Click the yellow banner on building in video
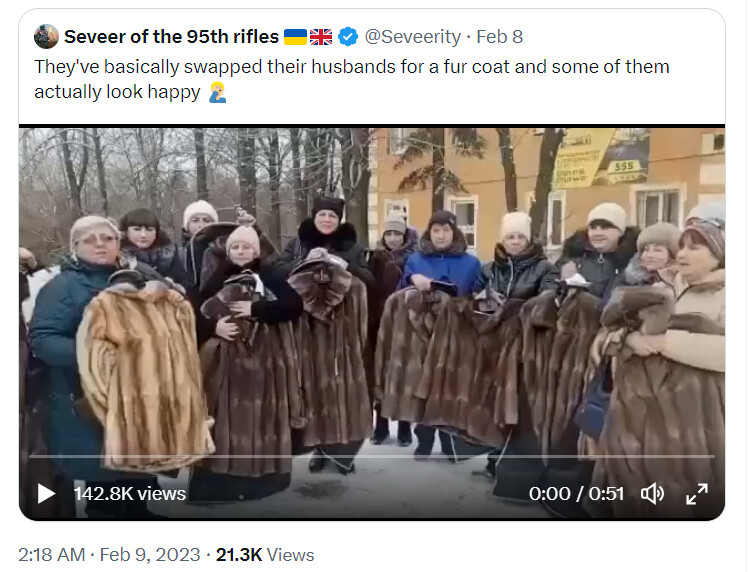The height and width of the screenshot is (572, 749). (x=585, y=157)
